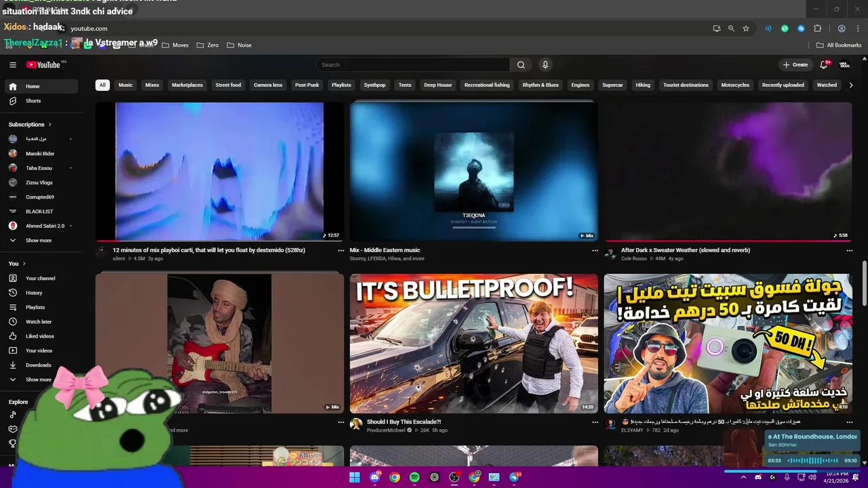Open the Chrome three-dot menu
868x488 pixels.
[x=859, y=28]
